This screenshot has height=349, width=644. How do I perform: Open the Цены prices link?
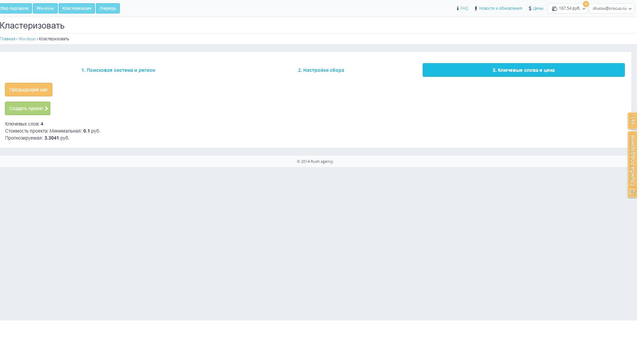point(538,8)
